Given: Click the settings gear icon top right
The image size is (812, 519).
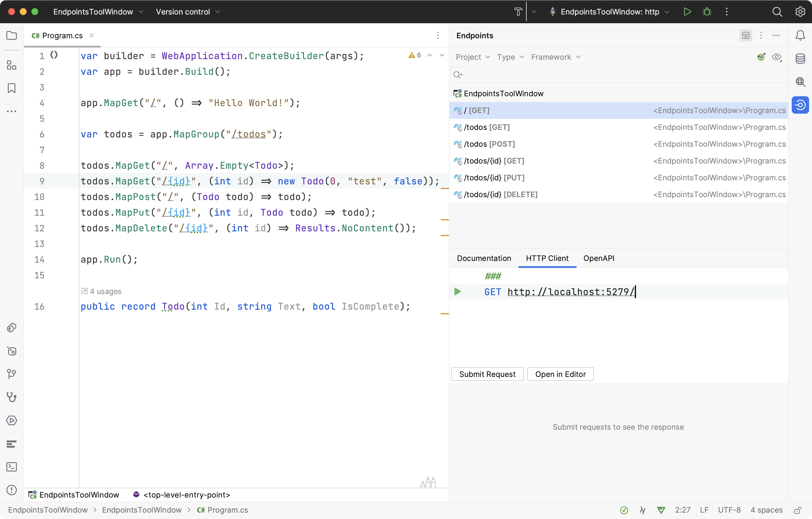Looking at the screenshot, I should pyautogui.click(x=799, y=12).
